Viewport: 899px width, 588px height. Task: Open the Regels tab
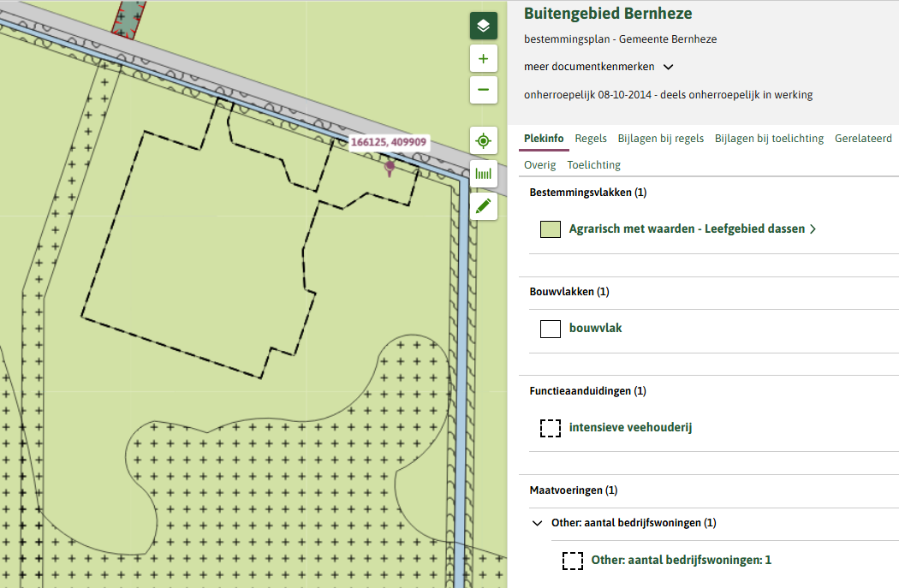tap(591, 138)
